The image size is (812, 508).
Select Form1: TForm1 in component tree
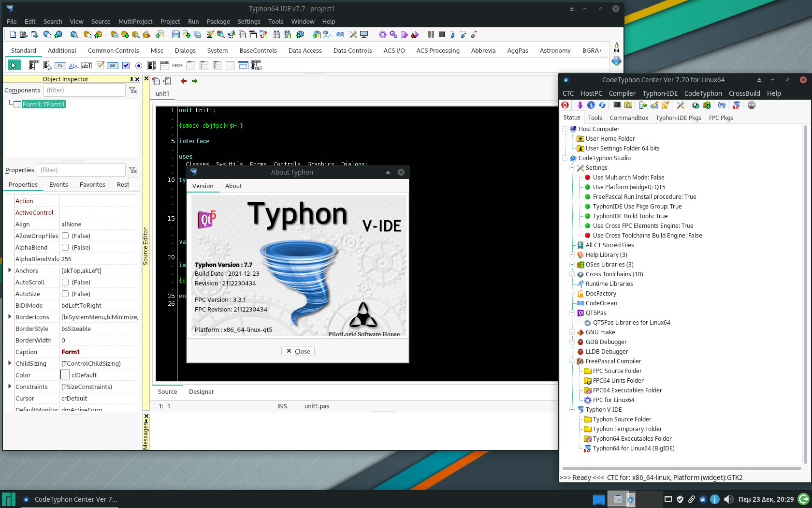43,104
